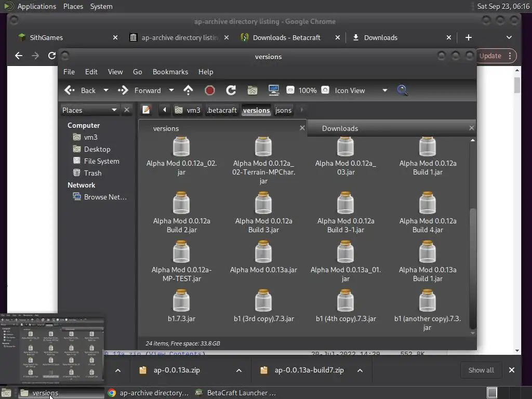Screen dimensions: 532x399
Task: Click Chrome page vertical scrollbar
Action: 517,85
